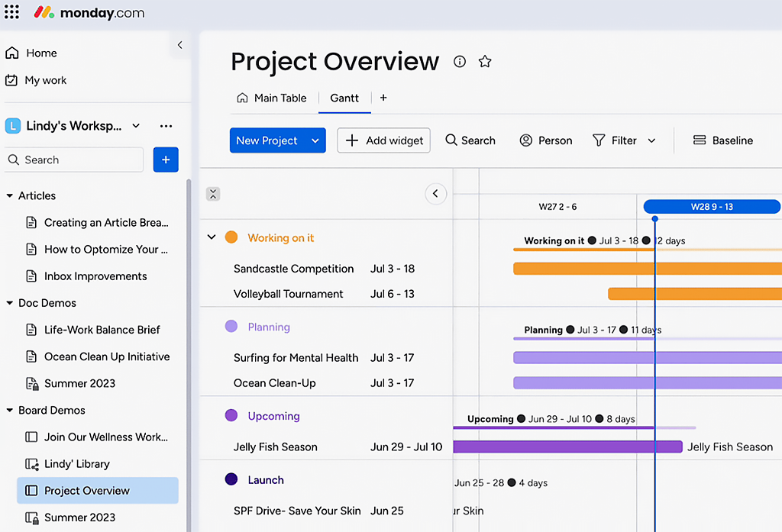Click the purple Upcoming group color dot
The width and height of the screenshot is (782, 532).
click(x=231, y=416)
